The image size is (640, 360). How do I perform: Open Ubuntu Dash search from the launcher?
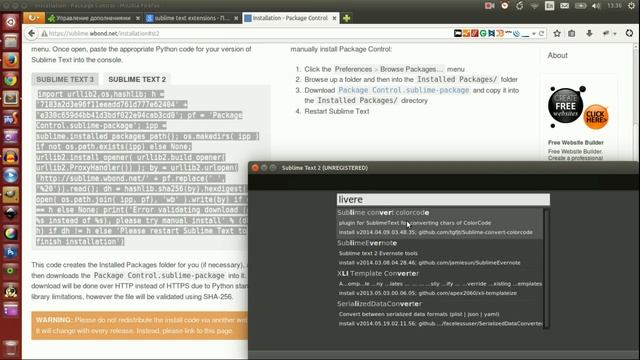tap(11, 22)
